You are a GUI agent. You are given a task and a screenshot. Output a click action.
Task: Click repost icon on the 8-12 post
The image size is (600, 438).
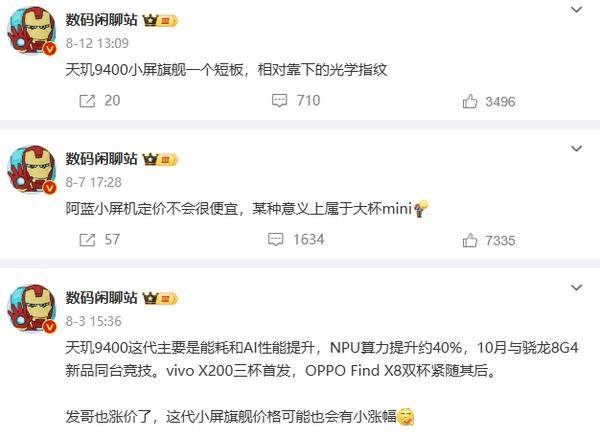pos(87,101)
